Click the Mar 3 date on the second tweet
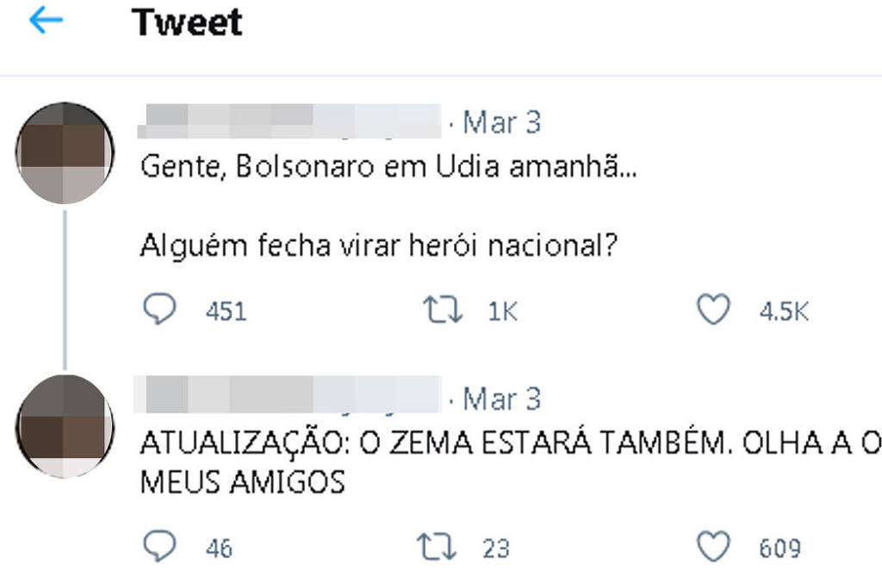 click(x=502, y=399)
